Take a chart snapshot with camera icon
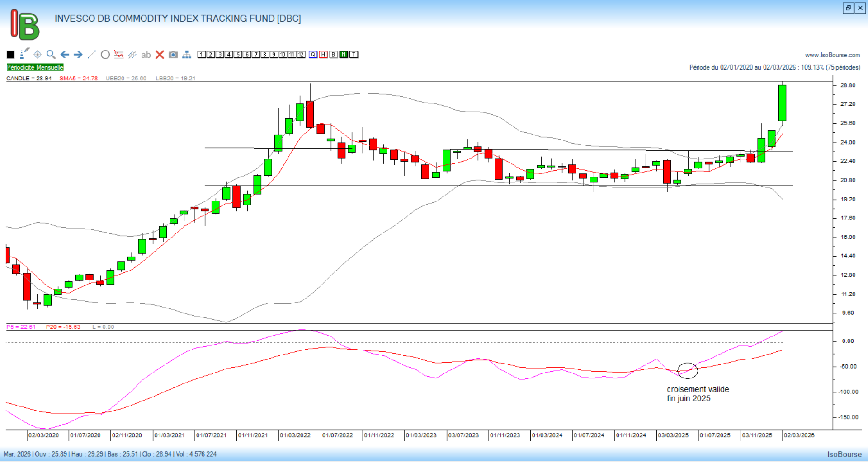 coord(173,55)
